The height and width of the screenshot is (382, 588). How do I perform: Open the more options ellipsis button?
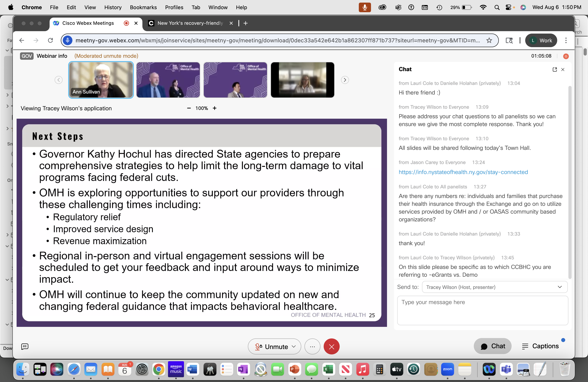point(312,346)
